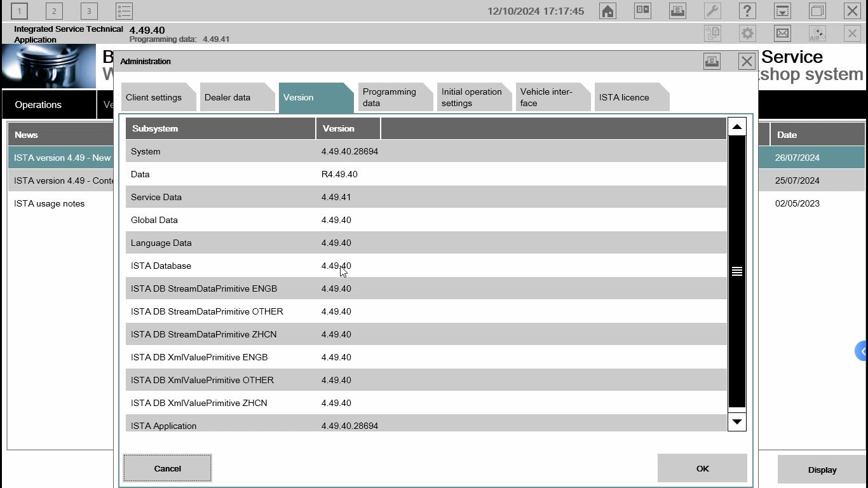Select ISTA DB StreamDataPrimitive ENGB row
The image size is (868, 488).
(426, 288)
